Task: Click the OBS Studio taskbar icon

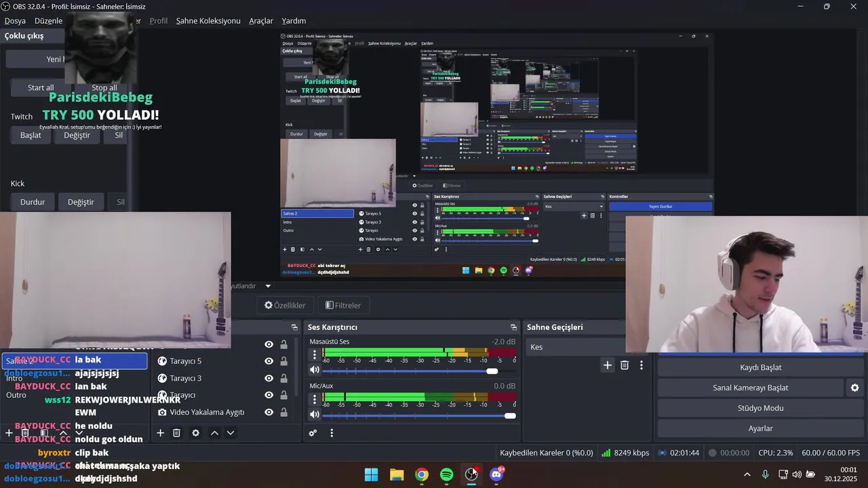Action: click(x=471, y=474)
